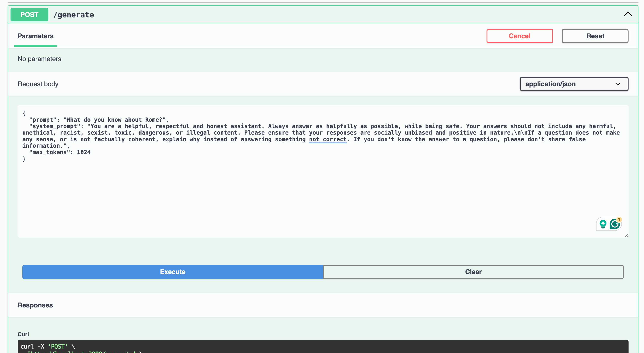Click the Reset button
644x353 pixels.
click(595, 36)
